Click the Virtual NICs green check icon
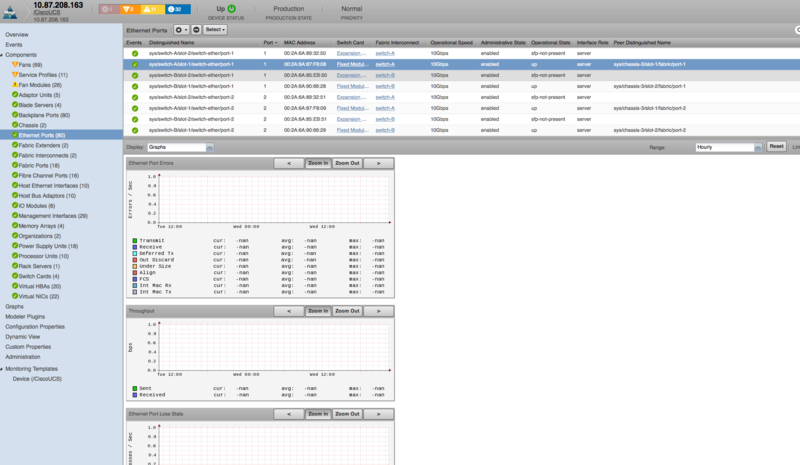This screenshot has width=800, height=465. tap(15, 296)
